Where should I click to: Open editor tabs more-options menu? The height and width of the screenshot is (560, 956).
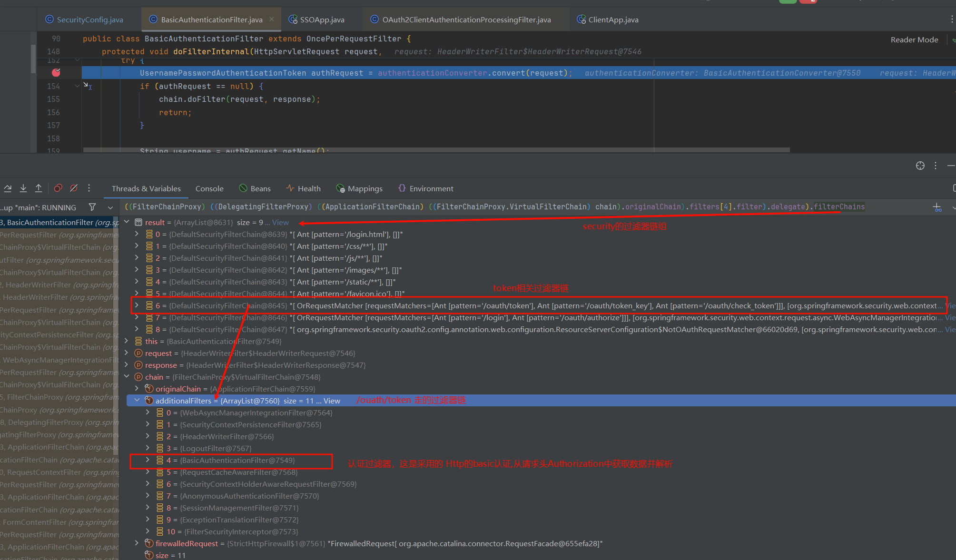tap(952, 20)
